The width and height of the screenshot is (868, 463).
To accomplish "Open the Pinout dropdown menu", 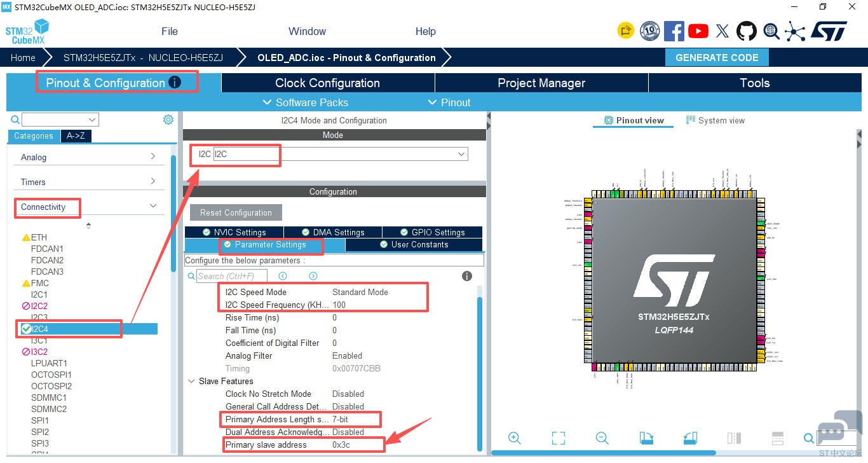I will pos(449,102).
